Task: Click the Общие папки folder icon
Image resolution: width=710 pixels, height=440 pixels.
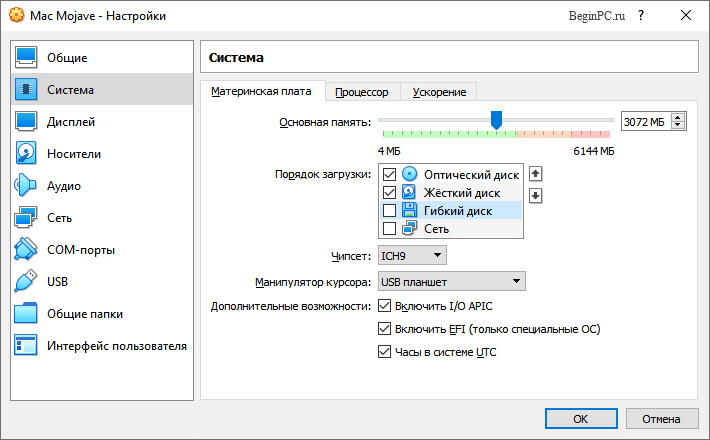Action: pyautogui.click(x=26, y=313)
